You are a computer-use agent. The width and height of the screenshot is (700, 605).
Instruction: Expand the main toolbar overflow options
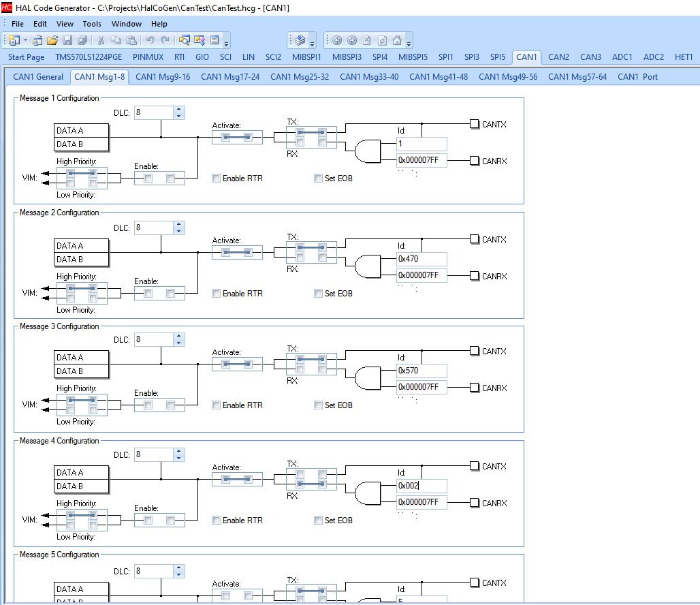click(x=226, y=43)
